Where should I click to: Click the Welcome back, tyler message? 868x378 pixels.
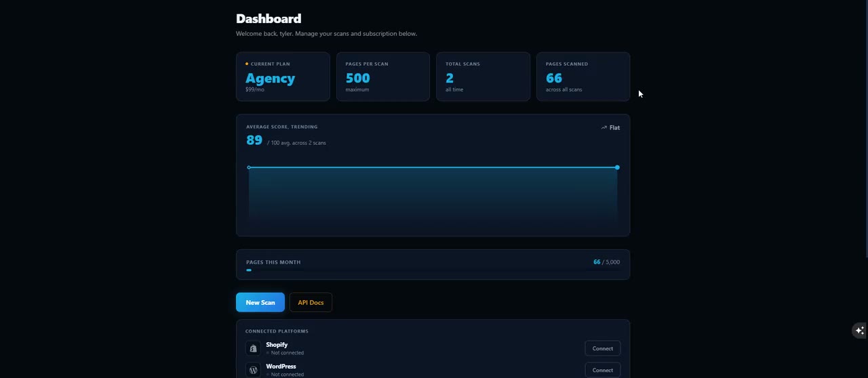(326, 34)
